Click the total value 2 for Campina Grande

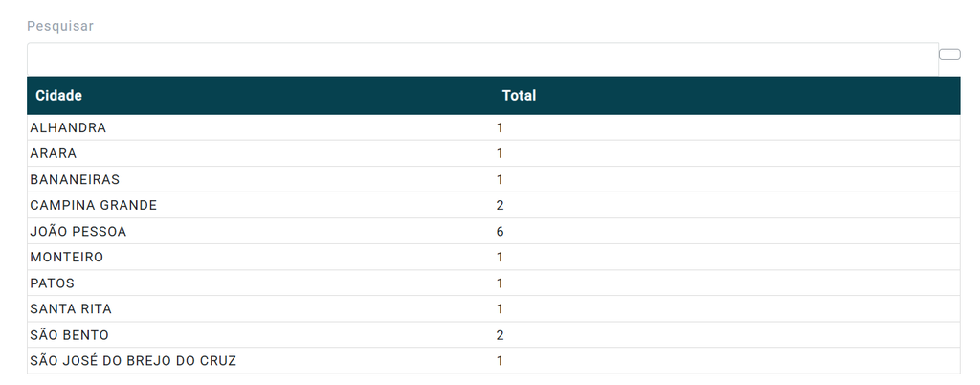(x=500, y=206)
